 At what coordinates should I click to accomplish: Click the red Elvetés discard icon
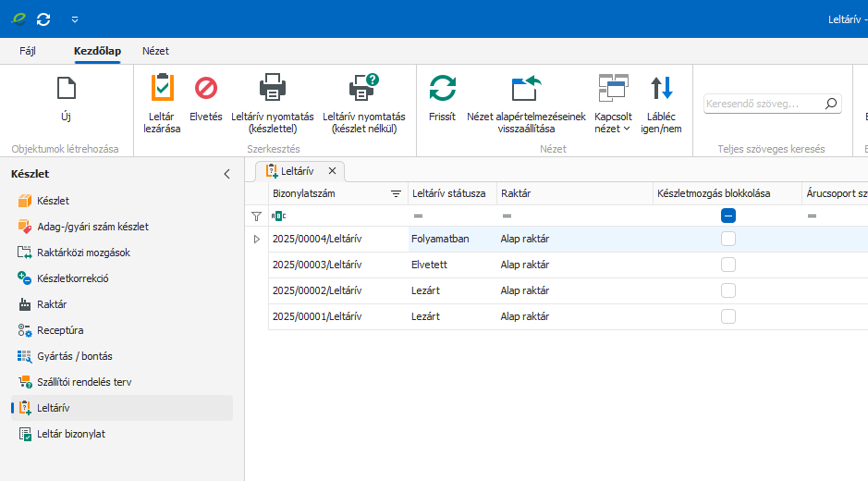point(205,89)
